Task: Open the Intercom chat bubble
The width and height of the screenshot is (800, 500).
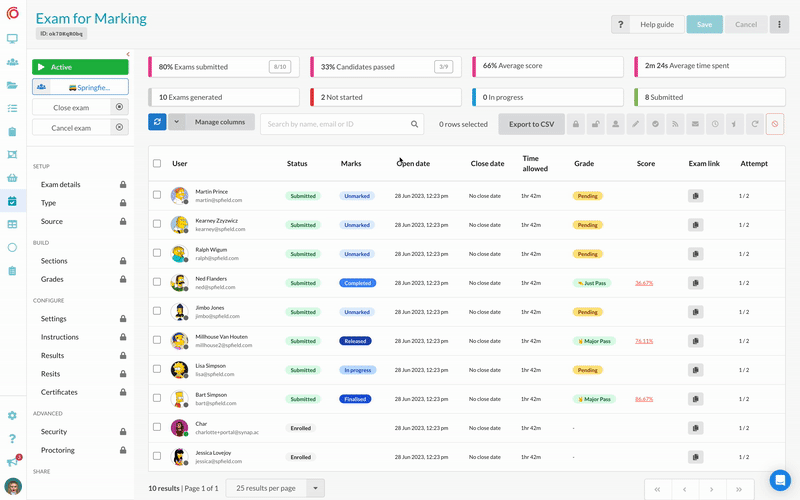Action: point(779,480)
